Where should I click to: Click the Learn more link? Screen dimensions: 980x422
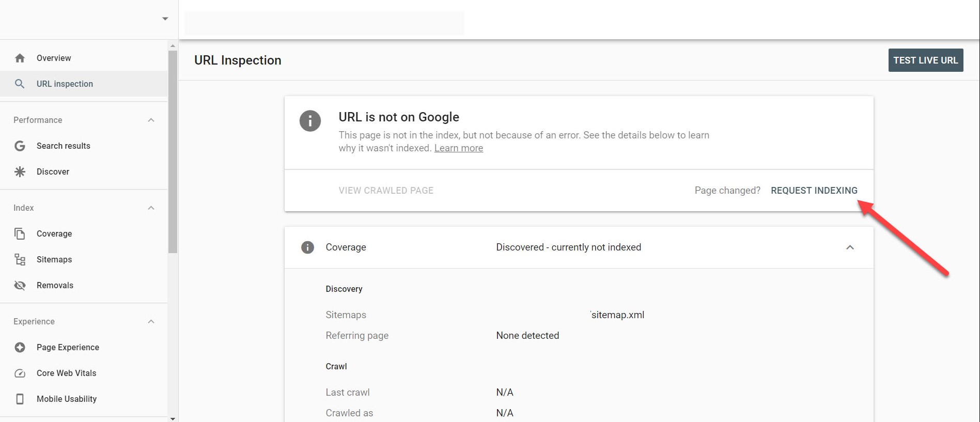click(459, 148)
